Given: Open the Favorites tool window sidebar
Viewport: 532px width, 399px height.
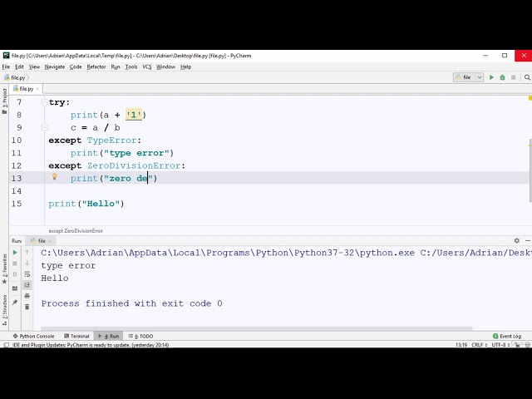Looking at the screenshot, I should pos(4,269).
